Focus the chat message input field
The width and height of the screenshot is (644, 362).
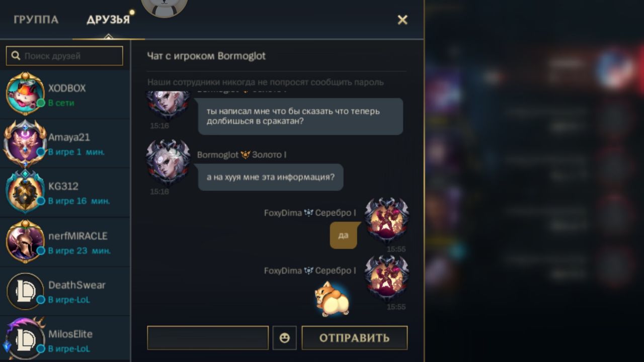208,338
